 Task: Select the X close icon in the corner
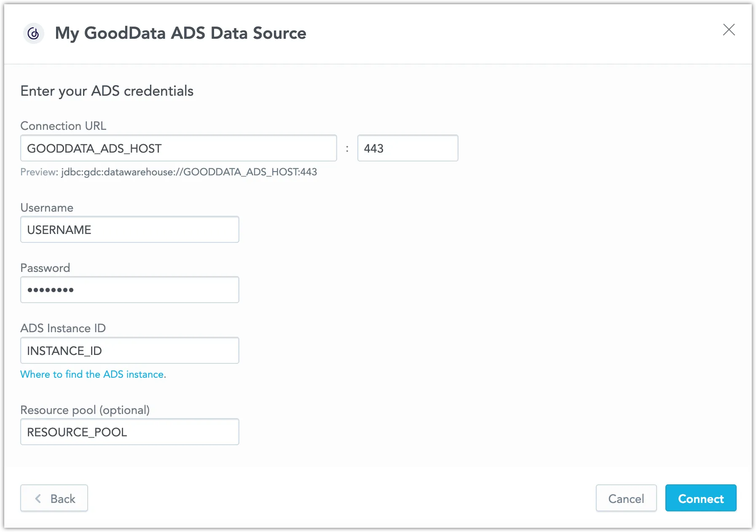click(729, 30)
